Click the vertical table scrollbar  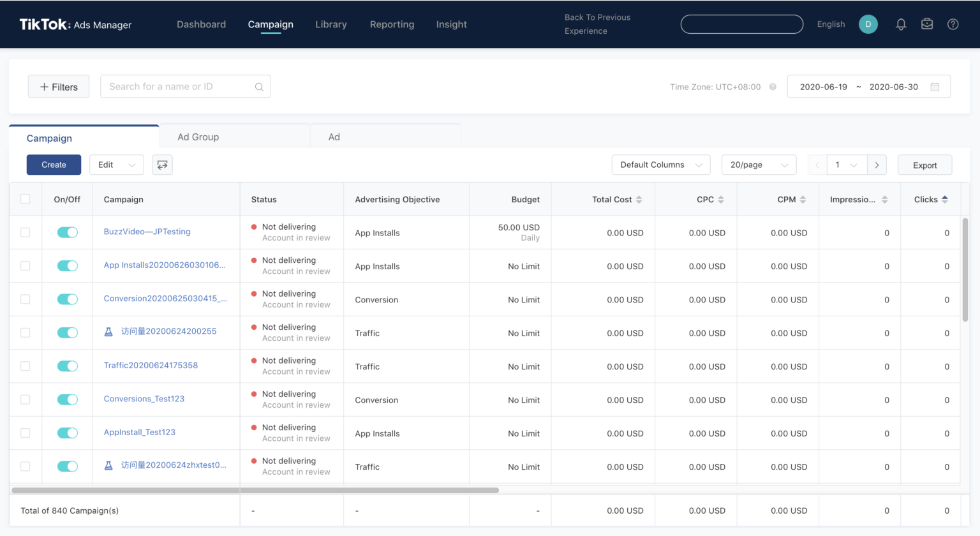(965, 269)
